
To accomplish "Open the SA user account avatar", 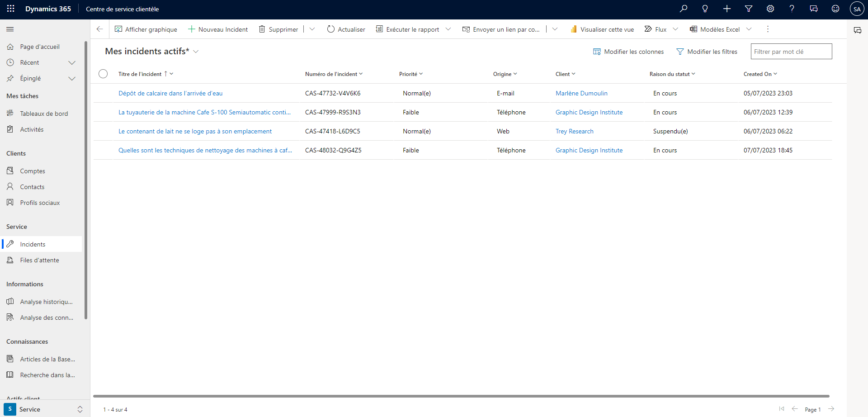I will click(x=857, y=9).
